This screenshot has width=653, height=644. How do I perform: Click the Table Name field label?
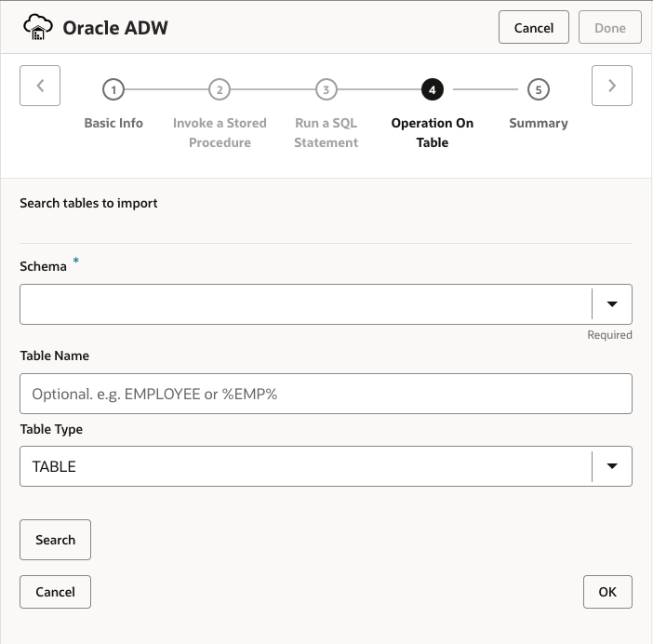coord(55,356)
